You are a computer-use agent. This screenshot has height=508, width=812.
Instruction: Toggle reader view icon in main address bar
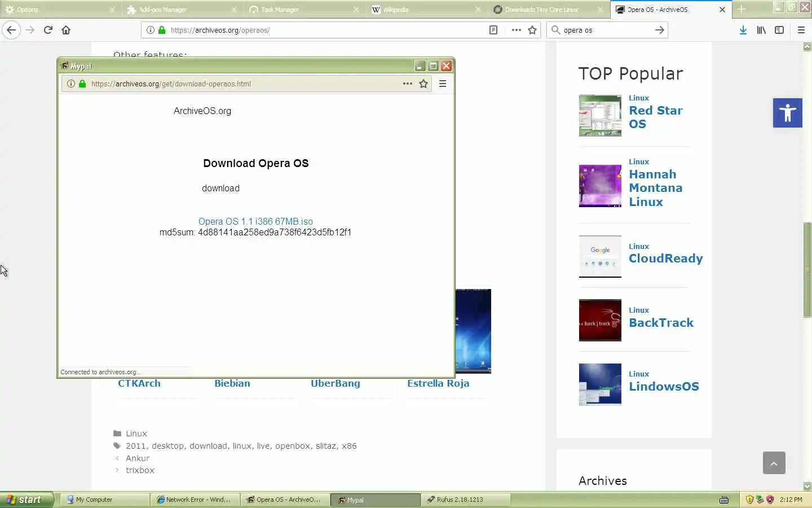point(493,30)
